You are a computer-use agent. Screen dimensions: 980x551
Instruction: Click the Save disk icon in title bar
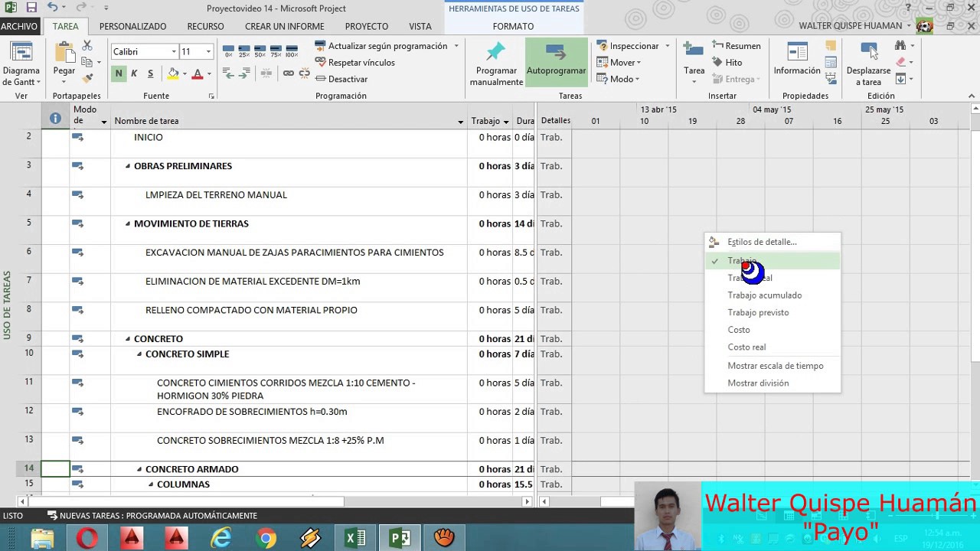click(x=31, y=8)
